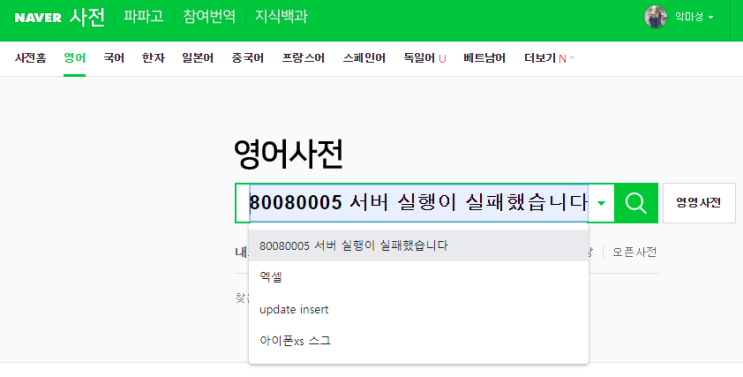743x377 pixels.
Task: Expand the 악마성 account dropdown arrow
Action: point(711,17)
